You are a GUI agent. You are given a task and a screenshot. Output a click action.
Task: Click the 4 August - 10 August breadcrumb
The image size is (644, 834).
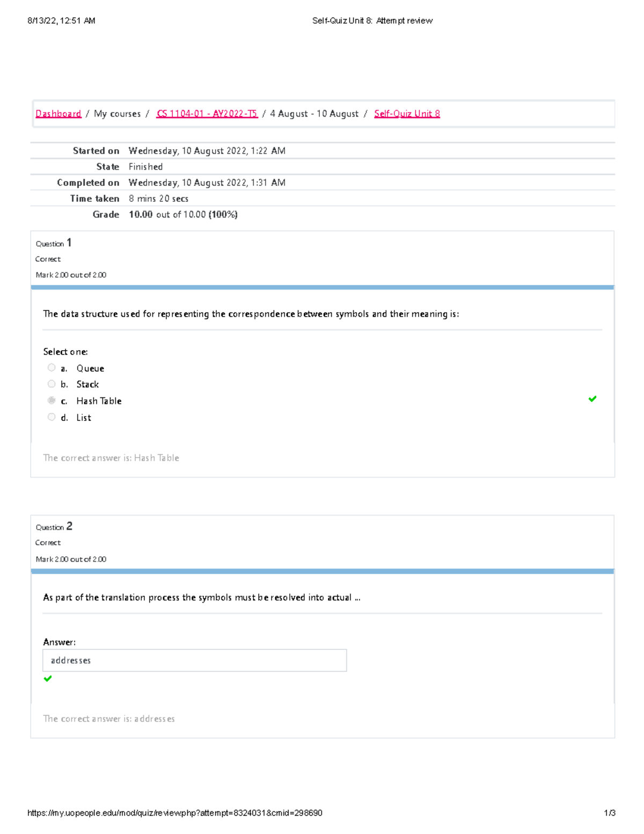[314, 114]
